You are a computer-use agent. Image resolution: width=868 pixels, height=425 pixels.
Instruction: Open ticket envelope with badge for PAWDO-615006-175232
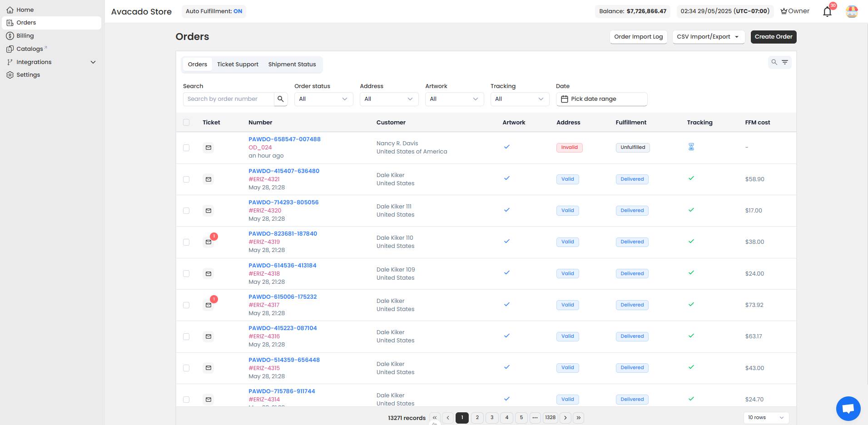click(208, 305)
